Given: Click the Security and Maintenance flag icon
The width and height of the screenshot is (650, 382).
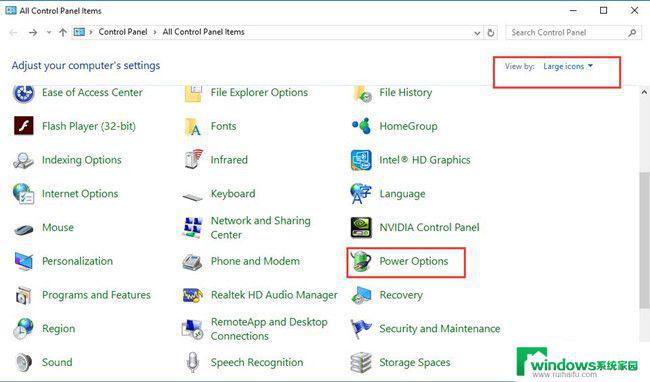Looking at the screenshot, I should 361,329.
